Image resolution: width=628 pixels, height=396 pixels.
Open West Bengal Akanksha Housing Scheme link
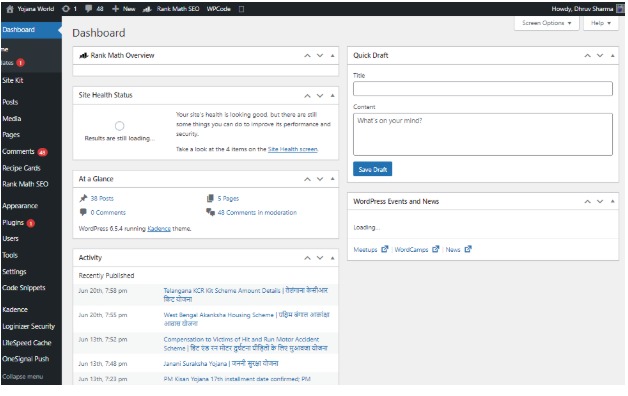tap(246, 319)
